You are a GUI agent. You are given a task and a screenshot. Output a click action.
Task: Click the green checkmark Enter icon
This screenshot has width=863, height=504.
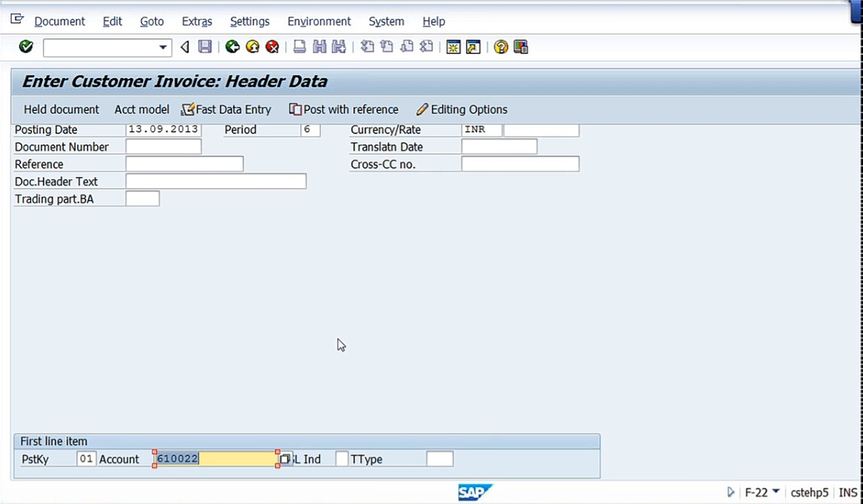click(x=26, y=47)
